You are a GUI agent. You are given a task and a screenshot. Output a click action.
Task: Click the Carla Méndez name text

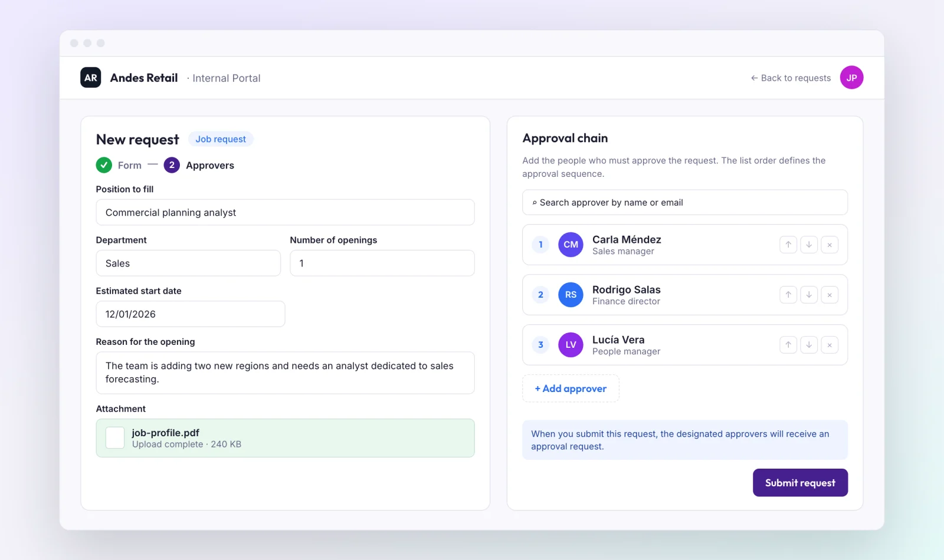[x=627, y=239]
